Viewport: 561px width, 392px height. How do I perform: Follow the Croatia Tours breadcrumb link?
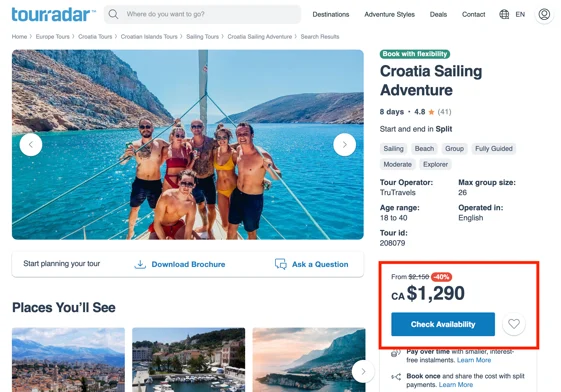(95, 36)
